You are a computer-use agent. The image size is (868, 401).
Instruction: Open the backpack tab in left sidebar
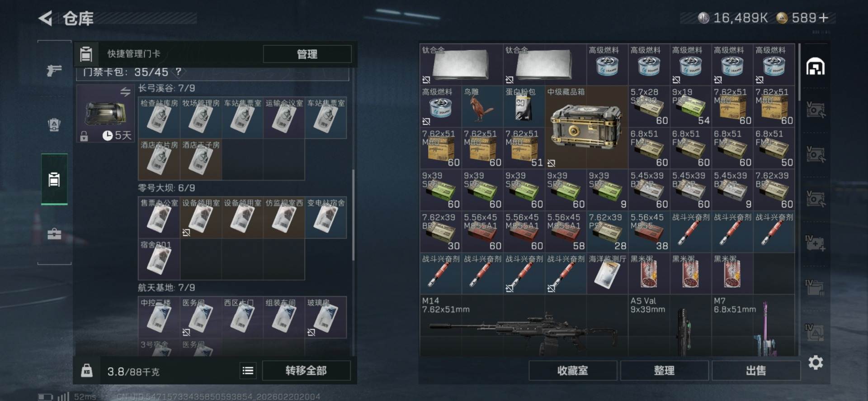(54, 124)
